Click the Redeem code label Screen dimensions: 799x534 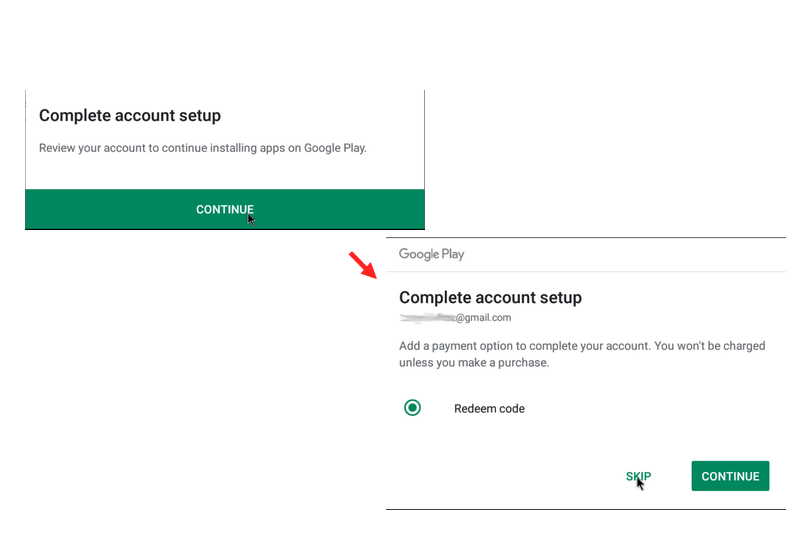[489, 409]
